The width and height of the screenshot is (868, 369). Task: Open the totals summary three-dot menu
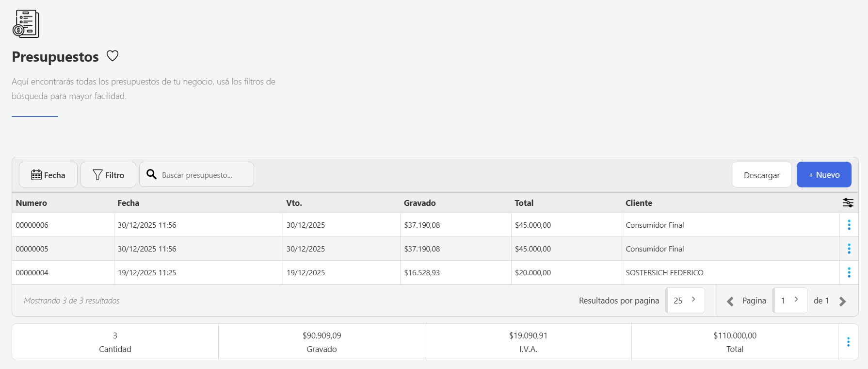848,342
